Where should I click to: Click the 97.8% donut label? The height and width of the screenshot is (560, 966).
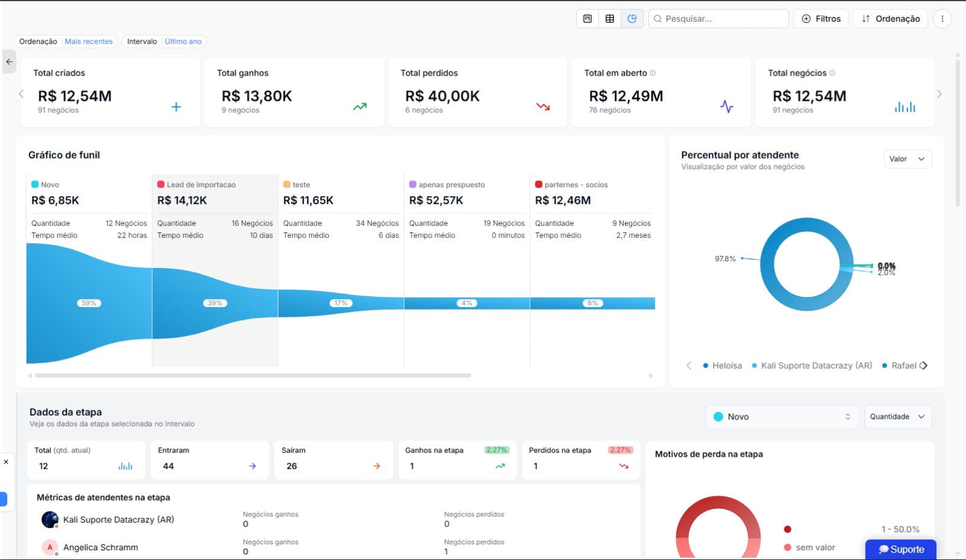click(725, 259)
